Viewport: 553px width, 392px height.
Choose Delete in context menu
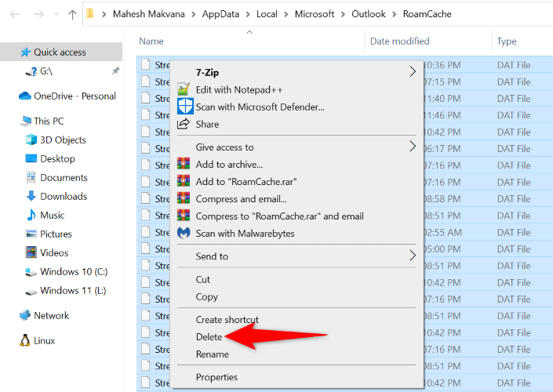click(297, 336)
